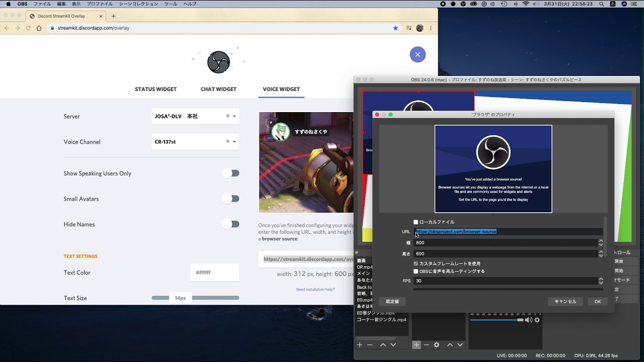
Task: Open the ファイル menu
Action: (42, 4)
